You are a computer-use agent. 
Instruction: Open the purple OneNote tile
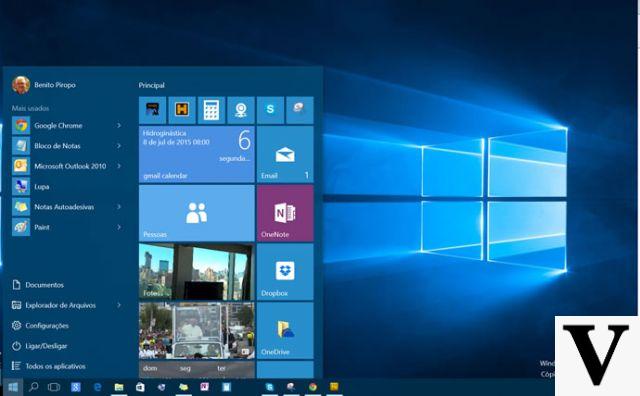[x=285, y=213]
